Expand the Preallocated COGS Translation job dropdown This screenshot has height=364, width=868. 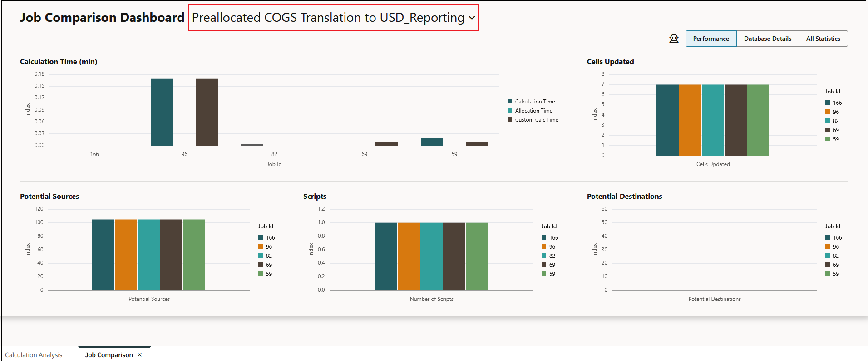point(334,18)
